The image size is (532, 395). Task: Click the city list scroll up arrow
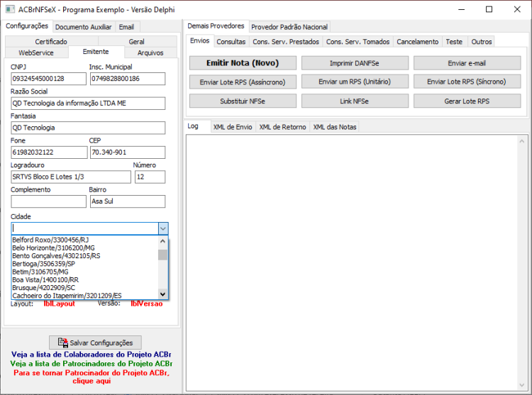tap(163, 241)
